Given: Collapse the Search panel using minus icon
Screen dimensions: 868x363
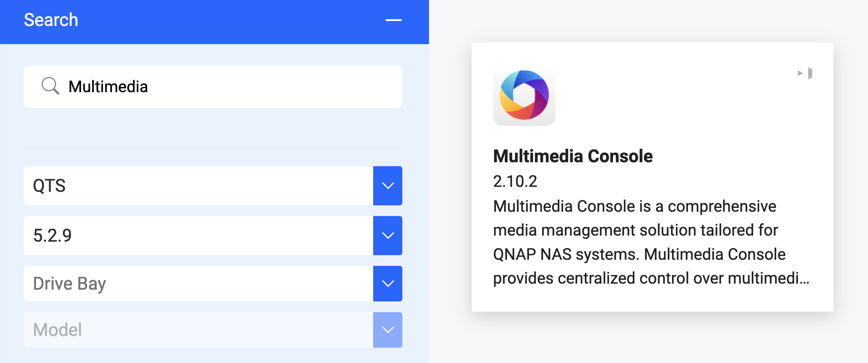Looking at the screenshot, I should point(393,20).
